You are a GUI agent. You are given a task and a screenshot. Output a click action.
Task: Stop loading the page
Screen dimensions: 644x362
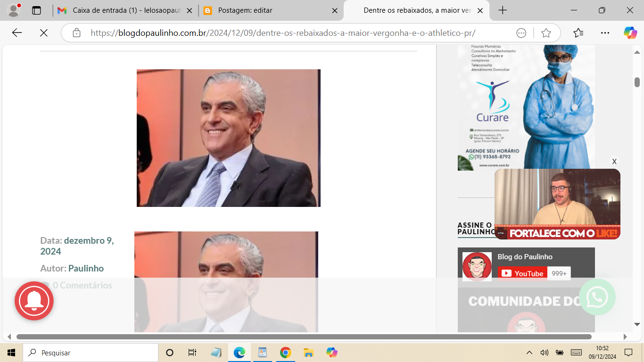pos(43,33)
